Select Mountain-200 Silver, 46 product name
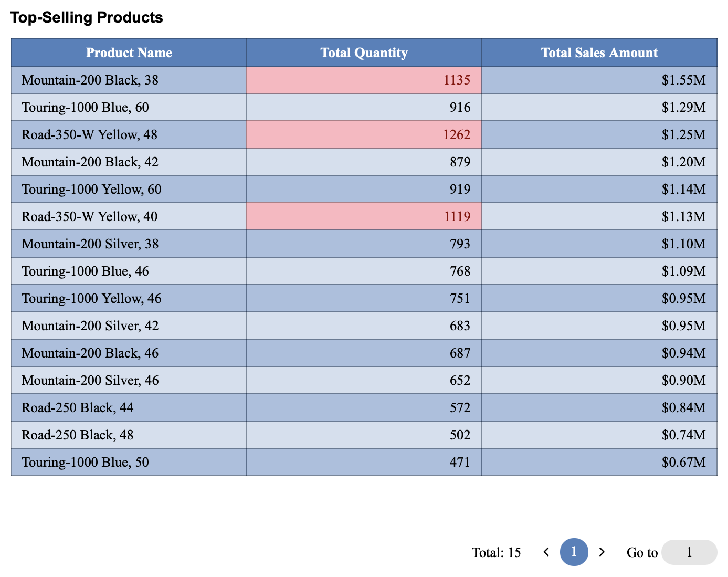This screenshot has height=577, width=728. tap(90, 381)
